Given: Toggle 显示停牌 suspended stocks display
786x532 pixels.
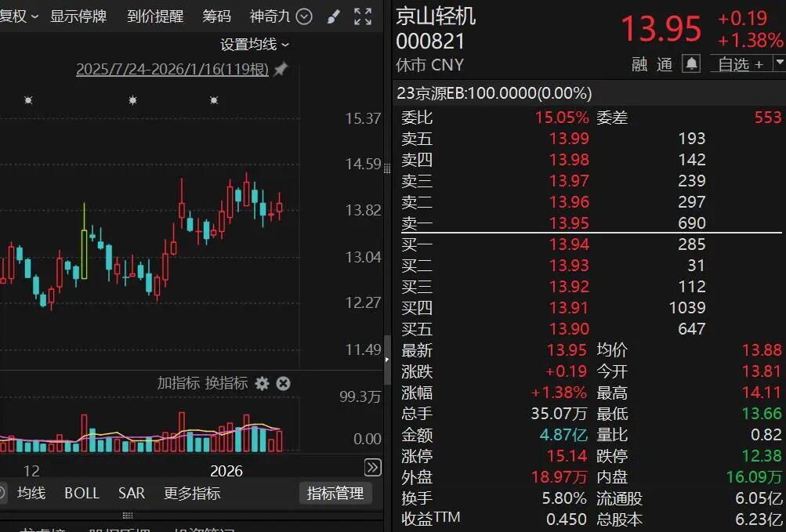Looking at the screenshot, I should point(77,16).
